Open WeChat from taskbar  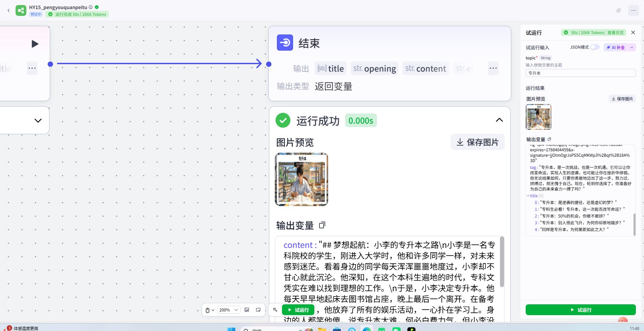pyautogui.click(x=397, y=329)
